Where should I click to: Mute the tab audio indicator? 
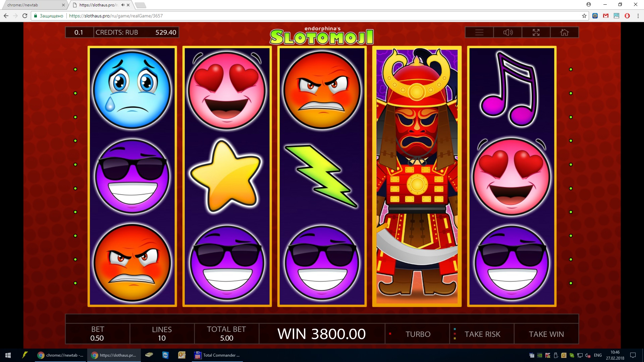tap(123, 5)
